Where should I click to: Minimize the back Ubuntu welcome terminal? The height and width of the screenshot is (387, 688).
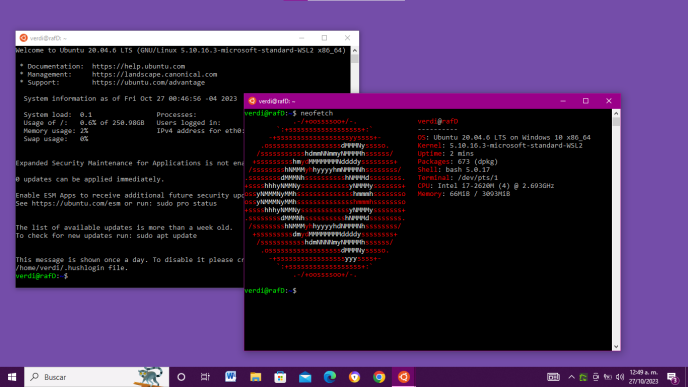(301, 38)
